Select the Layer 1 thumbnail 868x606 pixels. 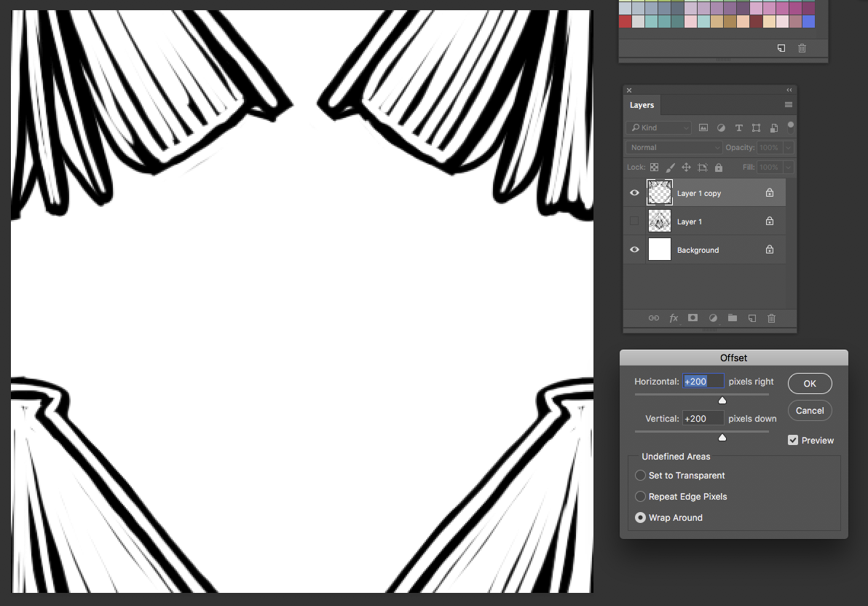tap(659, 221)
